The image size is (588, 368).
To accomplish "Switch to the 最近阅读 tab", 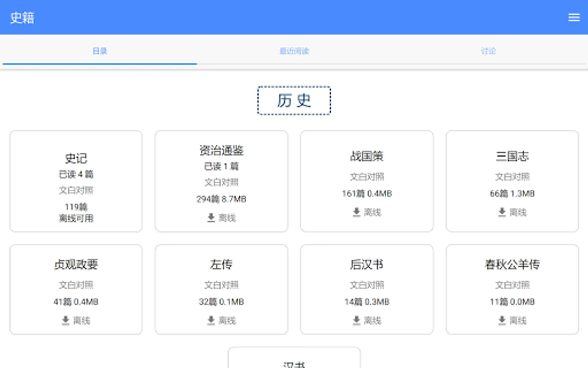I will 294,51.
